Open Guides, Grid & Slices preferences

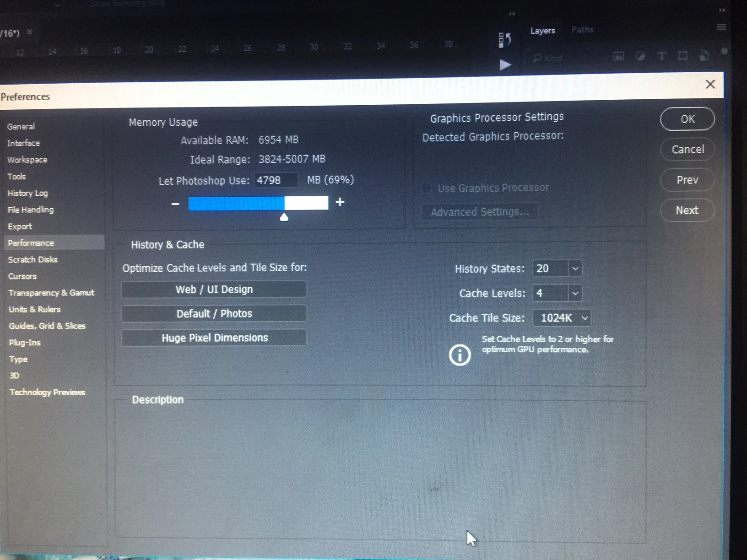coord(47,326)
